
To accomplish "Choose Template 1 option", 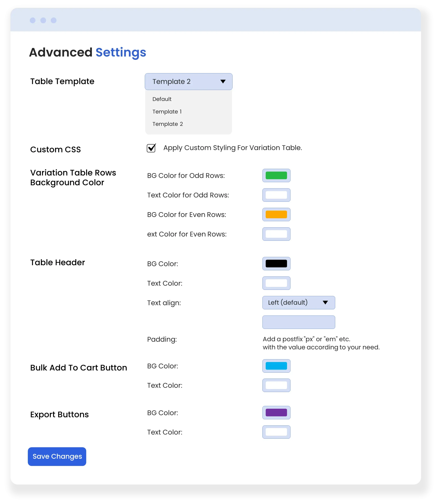I will tap(167, 112).
